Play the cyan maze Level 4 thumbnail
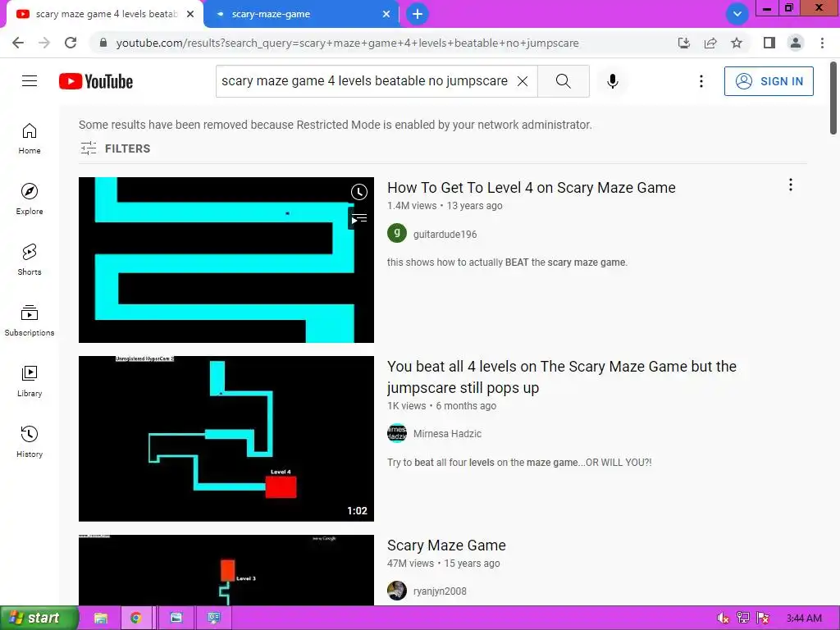 (x=226, y=260)
